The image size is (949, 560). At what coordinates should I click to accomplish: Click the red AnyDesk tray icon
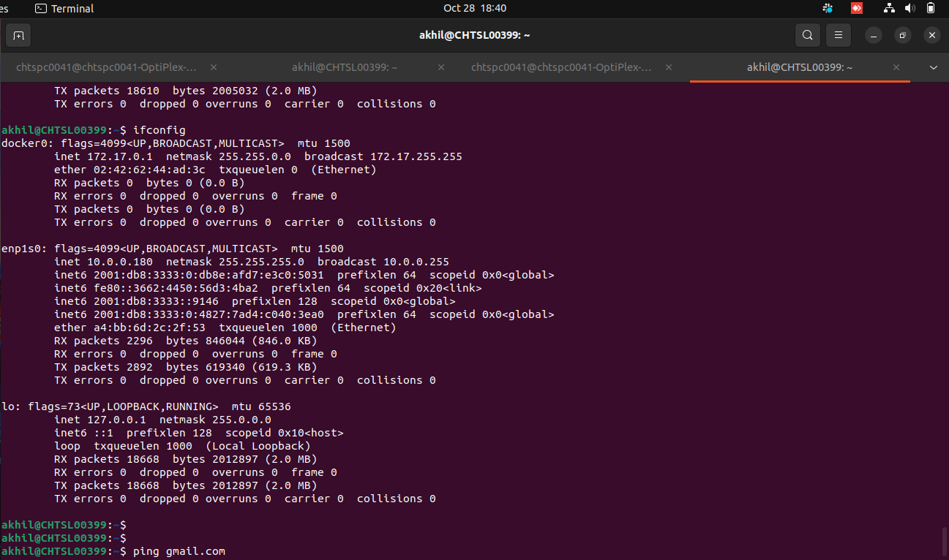(857, 9)
